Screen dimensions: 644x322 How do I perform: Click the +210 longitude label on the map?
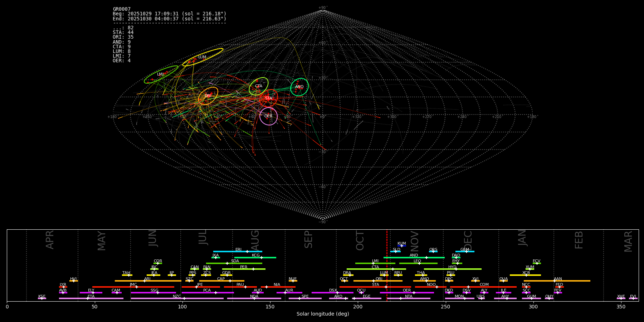pos(496,117)
